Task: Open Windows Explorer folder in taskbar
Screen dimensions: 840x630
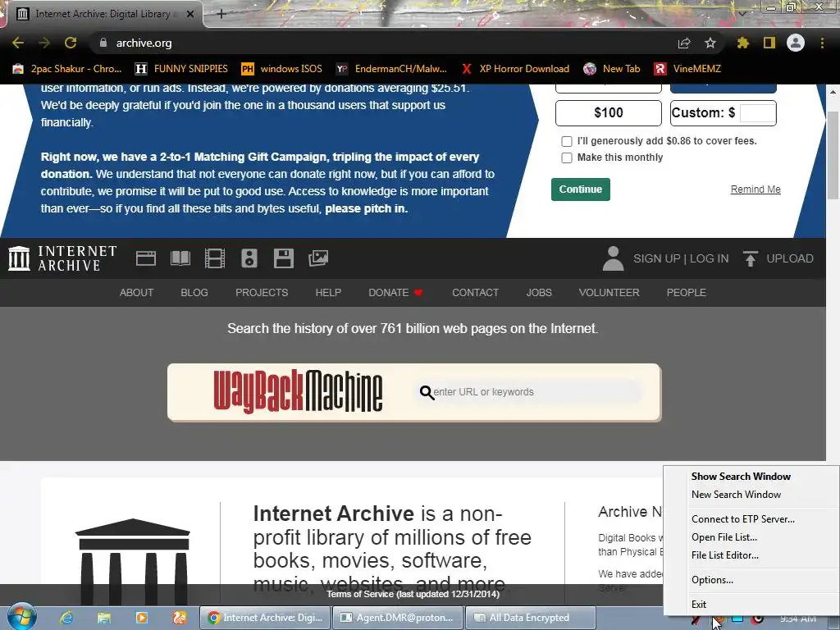Action: tap(104, 618)
